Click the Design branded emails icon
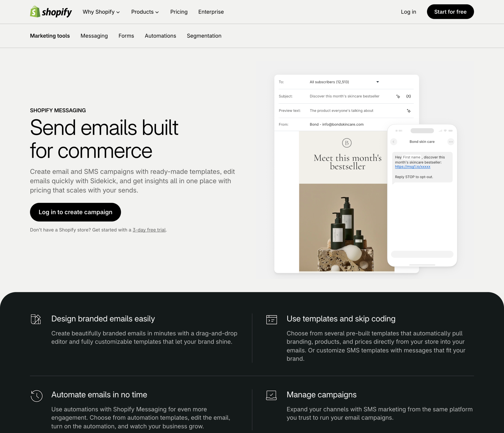 click(x=36, y=319)
